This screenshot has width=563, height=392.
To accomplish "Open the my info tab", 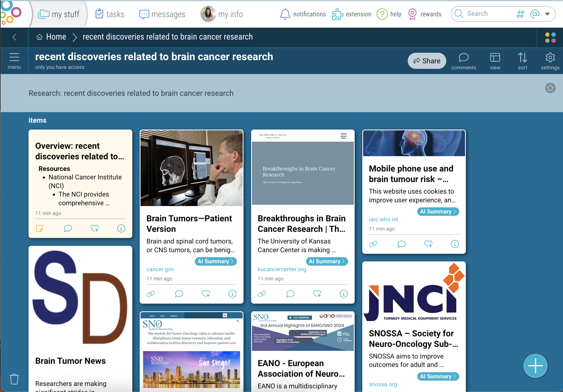I will tap(221, 14).
